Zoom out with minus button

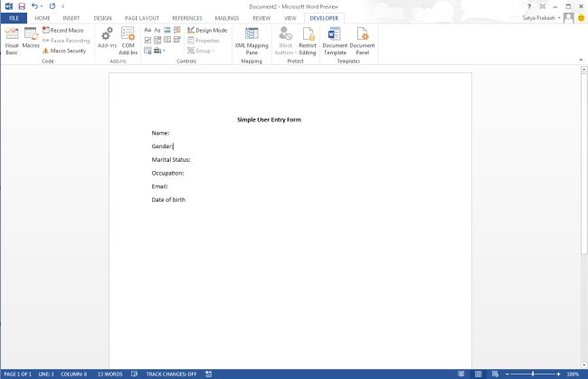coord(507,374)
